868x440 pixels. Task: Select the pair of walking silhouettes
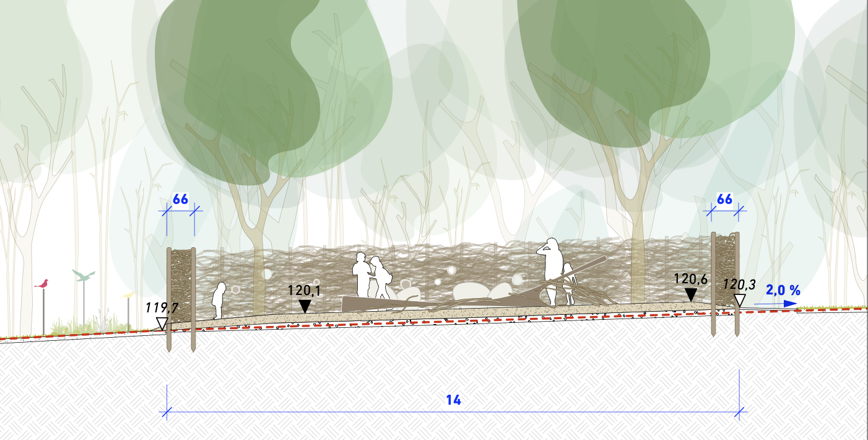(371, 275)
